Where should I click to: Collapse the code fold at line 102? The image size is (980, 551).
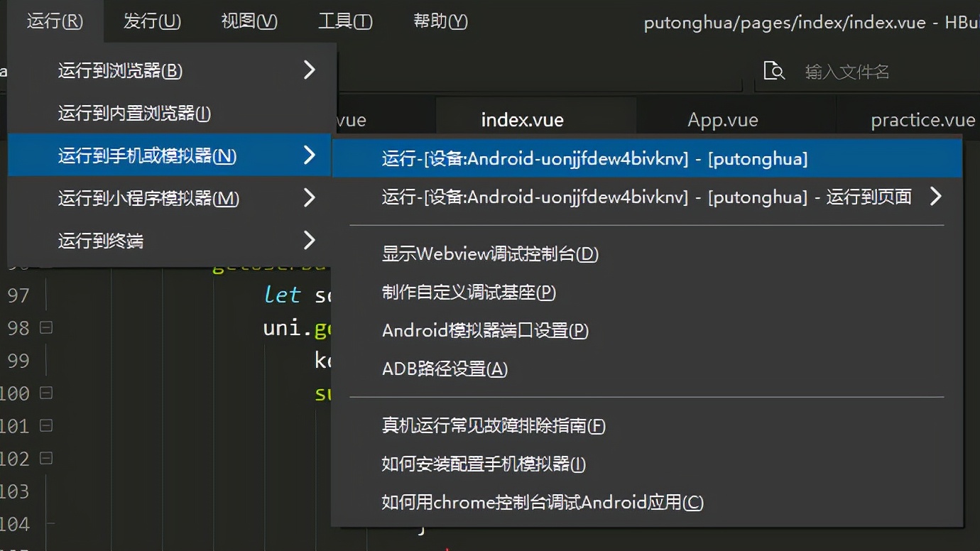(45, 458)
